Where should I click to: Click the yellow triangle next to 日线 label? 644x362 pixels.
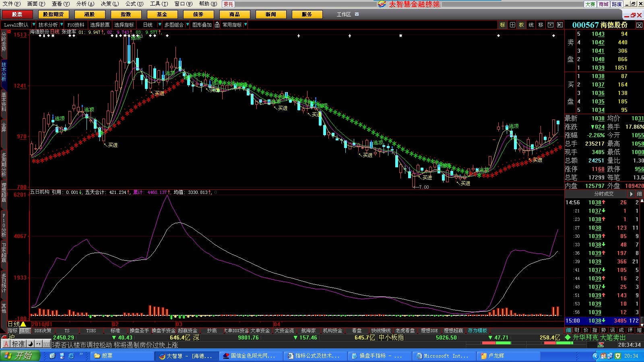click(23, 324)
